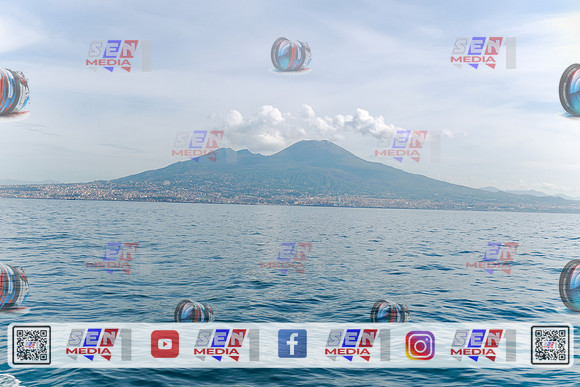Image resolution: width=580 pixels, height=387 pixels.
Task: Click the YouTube icon in the banner
Action: pyautogui.click(x=165, y=344)
